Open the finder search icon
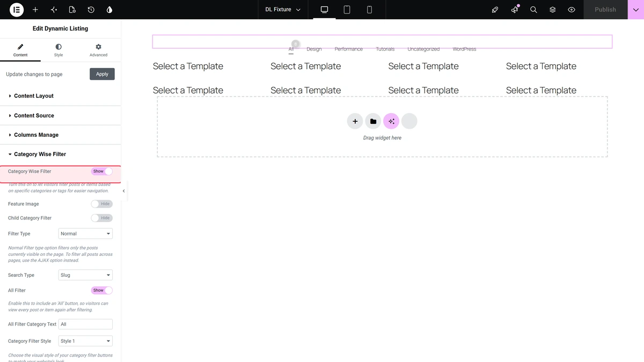The image size is (644, 362). point(533,10)
